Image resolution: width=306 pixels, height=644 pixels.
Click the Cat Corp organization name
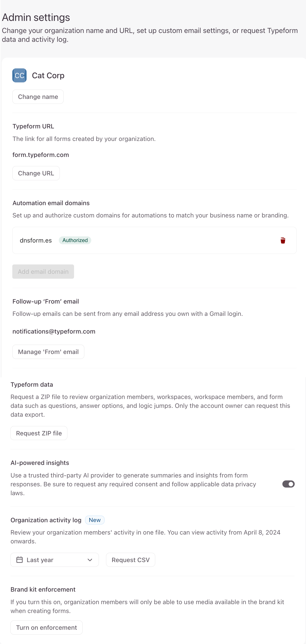tap(48, 76)
